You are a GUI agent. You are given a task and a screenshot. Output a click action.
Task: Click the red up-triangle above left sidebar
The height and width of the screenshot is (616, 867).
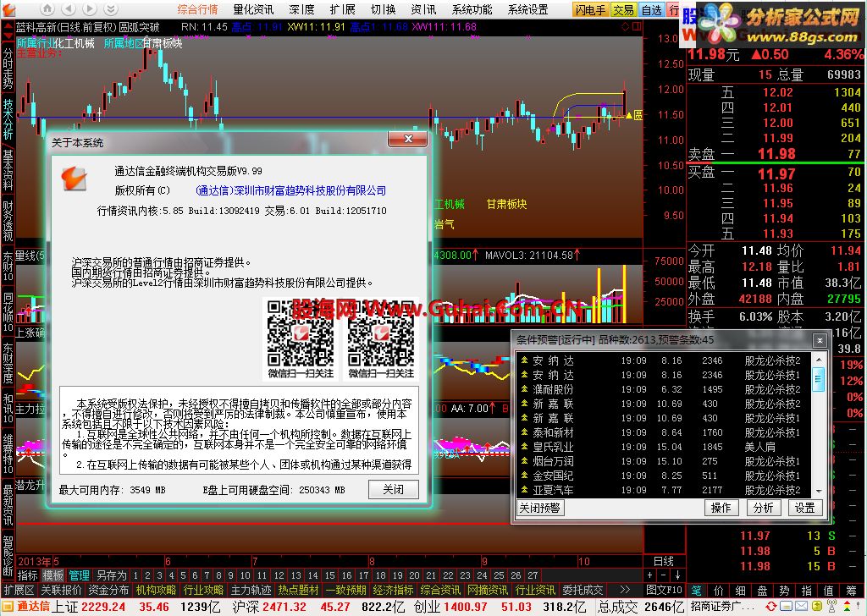click(8, 26)
